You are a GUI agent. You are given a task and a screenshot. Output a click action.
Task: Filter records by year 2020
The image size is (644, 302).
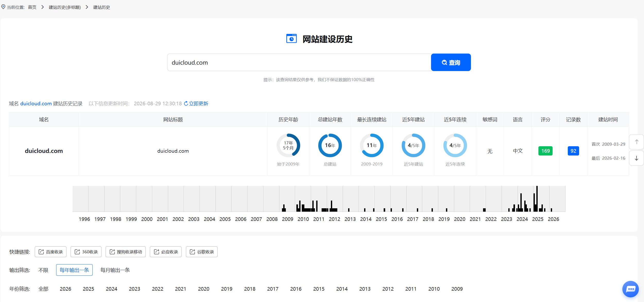(204, 289)
